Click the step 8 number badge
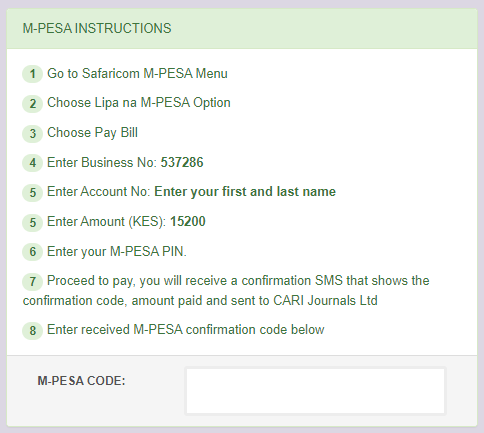This screenshot has width=484, height=433. pyautogui.click(x=32, y=331)
